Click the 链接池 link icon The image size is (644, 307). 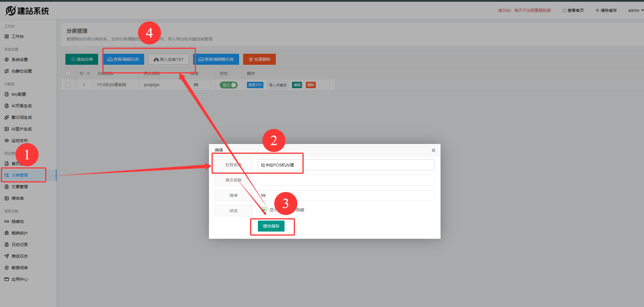(x=7, y=221)
